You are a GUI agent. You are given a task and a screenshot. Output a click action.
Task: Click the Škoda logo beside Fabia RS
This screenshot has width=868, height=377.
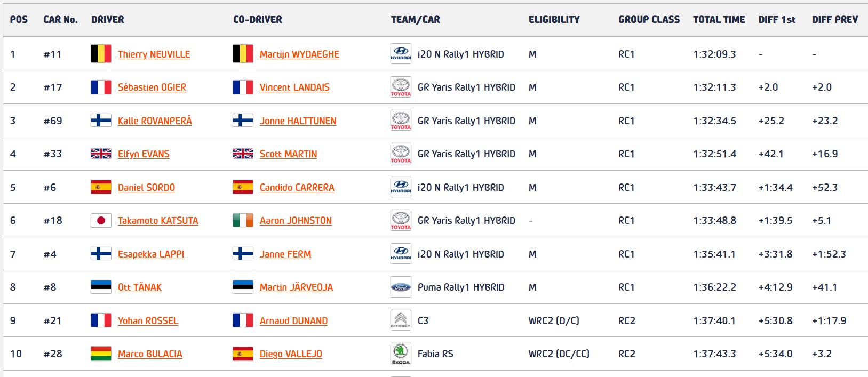[401, 354]
